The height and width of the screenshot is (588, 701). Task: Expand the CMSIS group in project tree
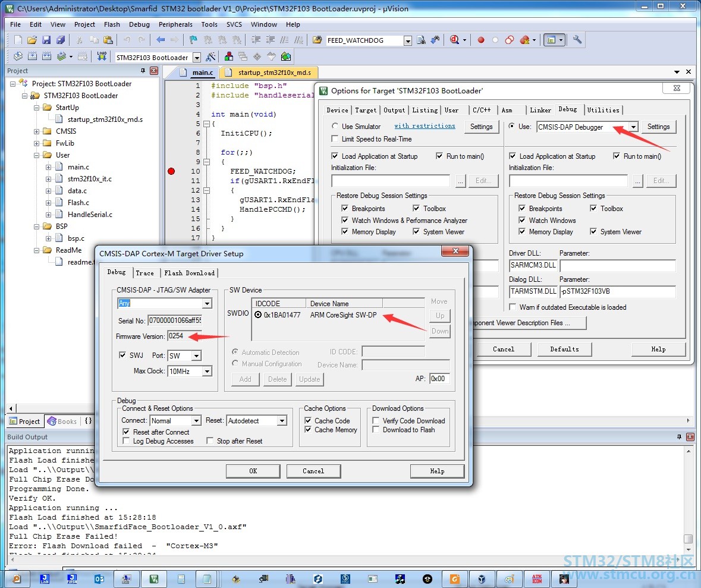[37, 131]
